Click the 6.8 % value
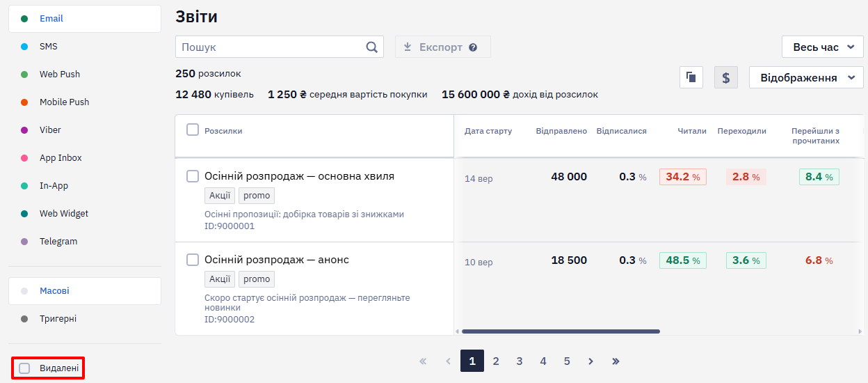 pyautogui.click(x=819, y=260)
